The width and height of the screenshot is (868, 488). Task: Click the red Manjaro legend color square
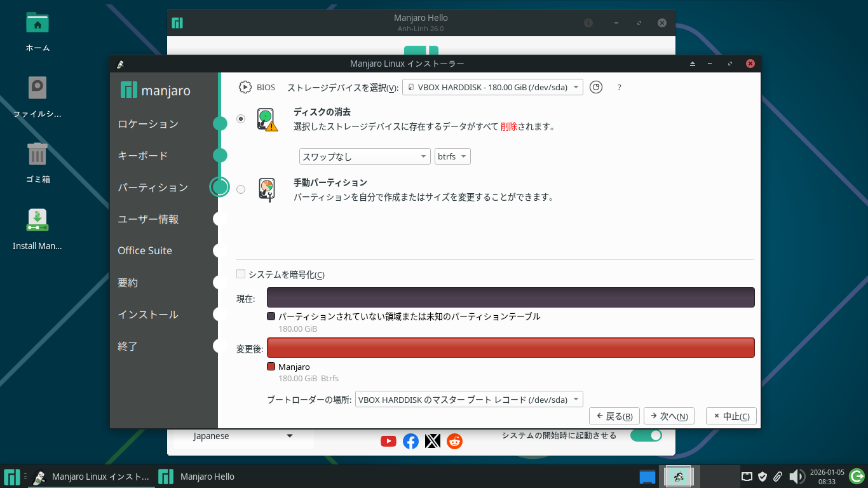point(271,367)
